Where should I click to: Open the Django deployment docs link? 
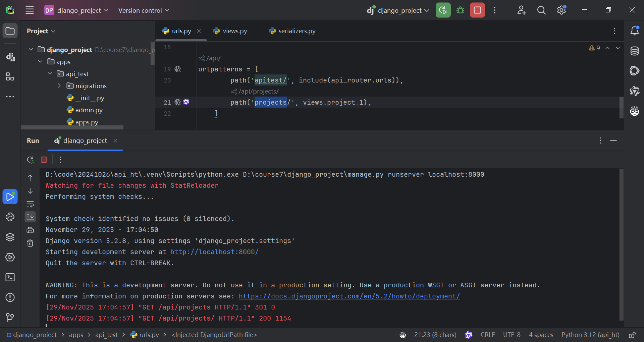click(x=350, y=296)
